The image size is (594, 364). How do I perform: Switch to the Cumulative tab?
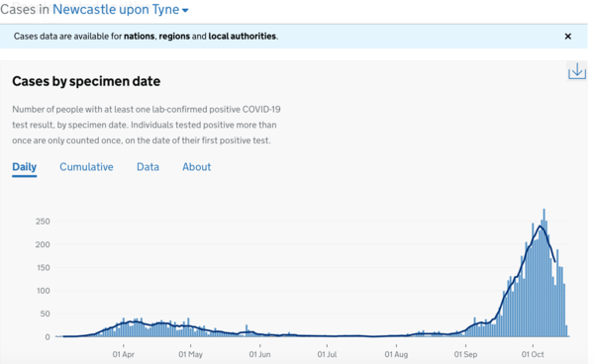point(86,167)
